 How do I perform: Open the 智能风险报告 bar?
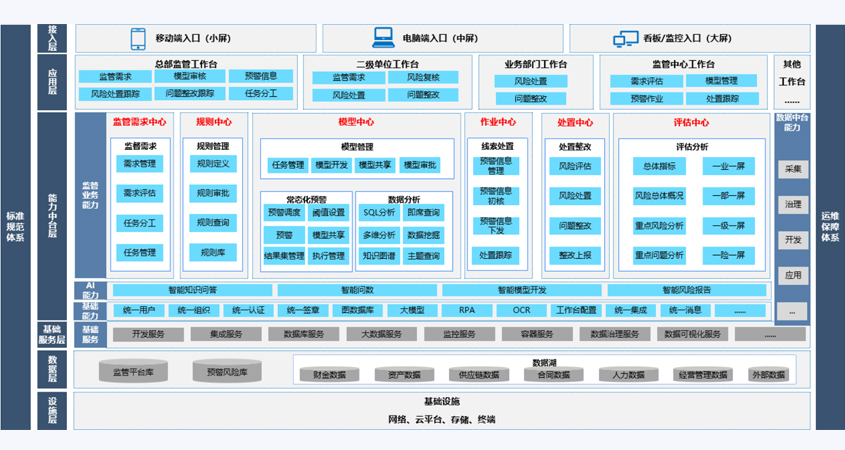tap(687, 290)
